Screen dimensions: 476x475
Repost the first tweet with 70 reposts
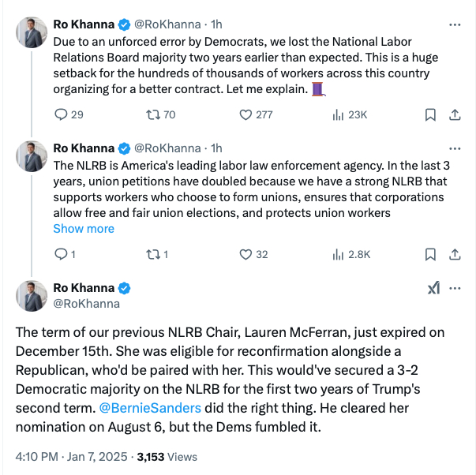153,114
